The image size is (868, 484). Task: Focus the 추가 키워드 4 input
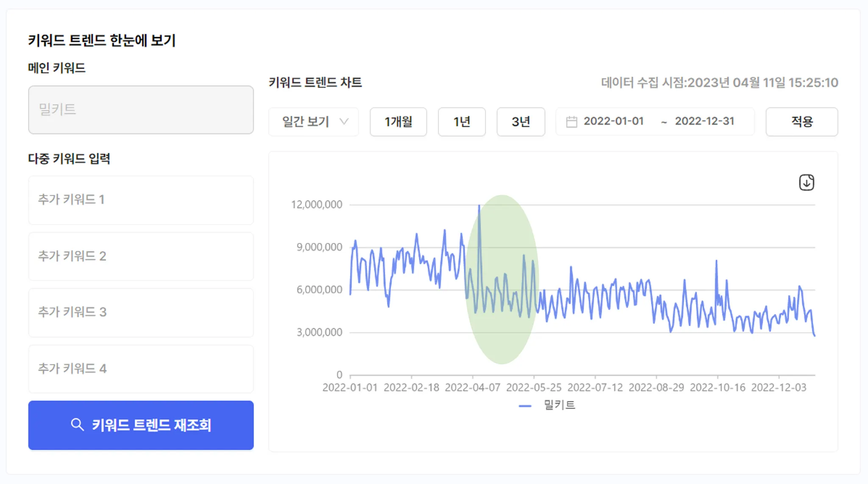141,369
